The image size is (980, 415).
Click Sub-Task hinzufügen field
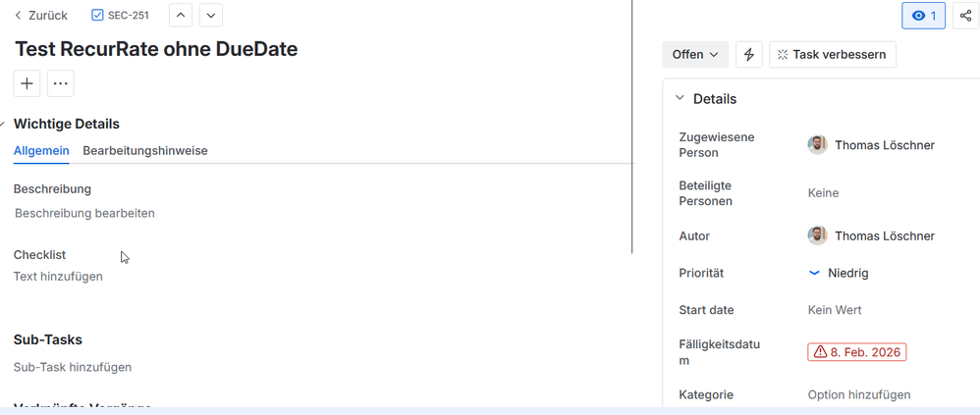(73, 367)
